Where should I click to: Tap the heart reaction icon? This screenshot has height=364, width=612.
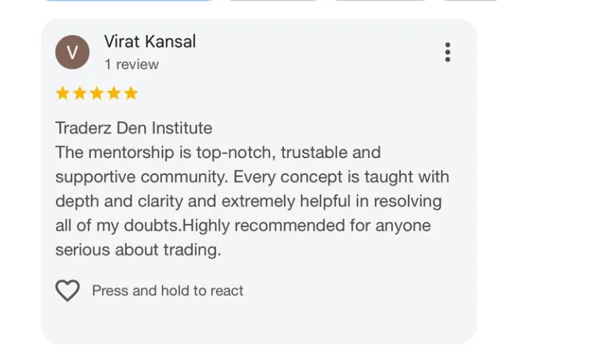68,291
